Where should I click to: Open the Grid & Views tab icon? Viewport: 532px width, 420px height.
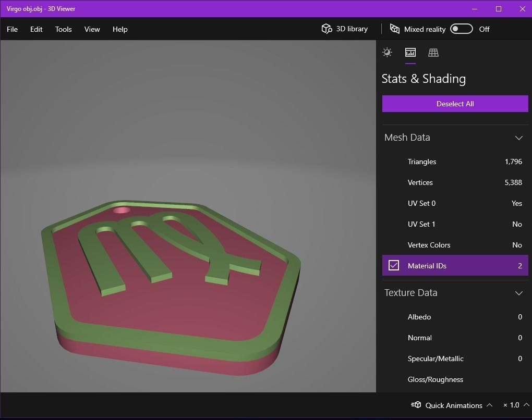pos(433,52)
